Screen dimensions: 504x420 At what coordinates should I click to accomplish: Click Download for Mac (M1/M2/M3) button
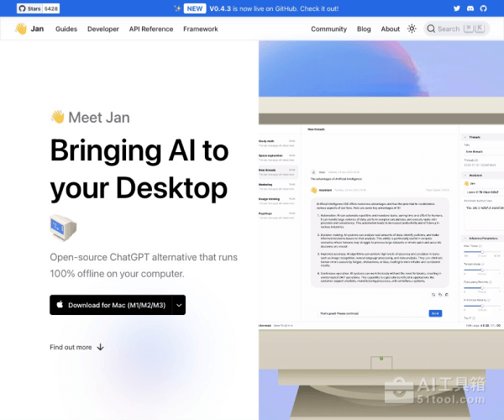110,305
